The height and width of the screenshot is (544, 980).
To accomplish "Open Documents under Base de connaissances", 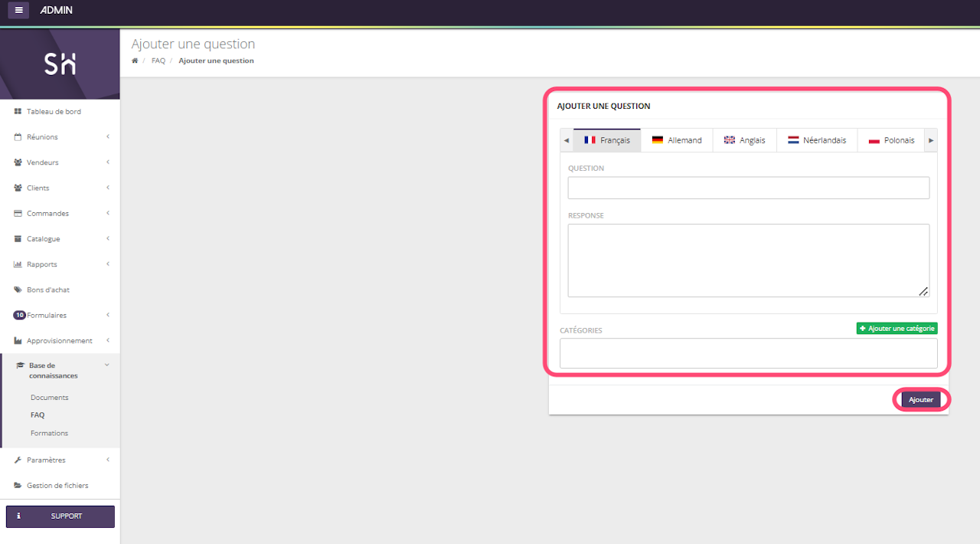I will point(50,398).
